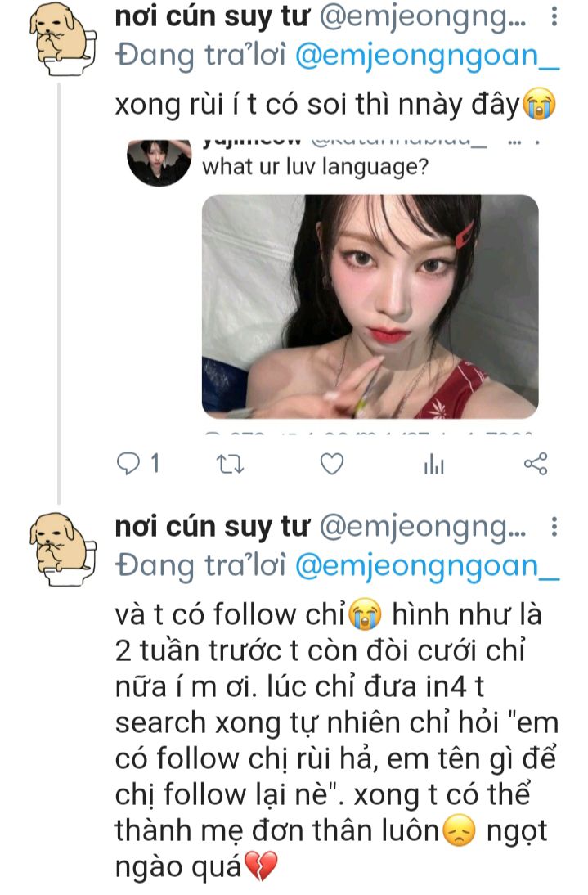588x895 pixels.
Task: Open display name nơi cún suy tư, first tweet
Action: [x=212, y=17]
